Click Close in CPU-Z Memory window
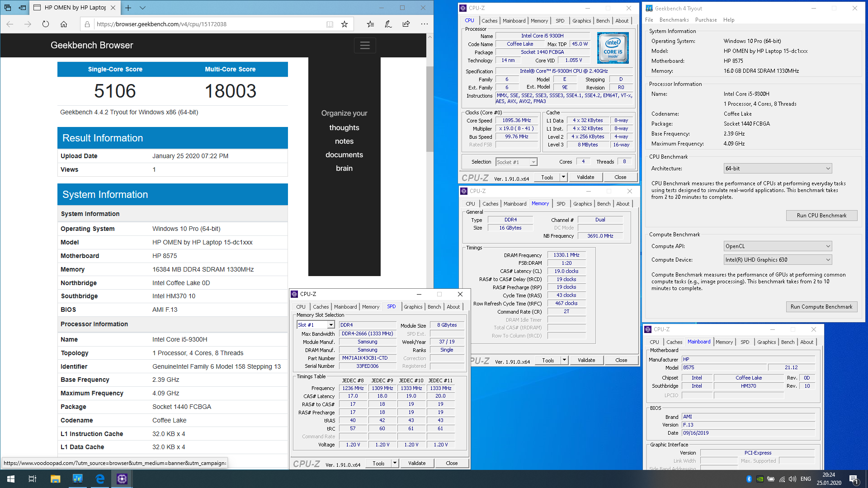 621,361
